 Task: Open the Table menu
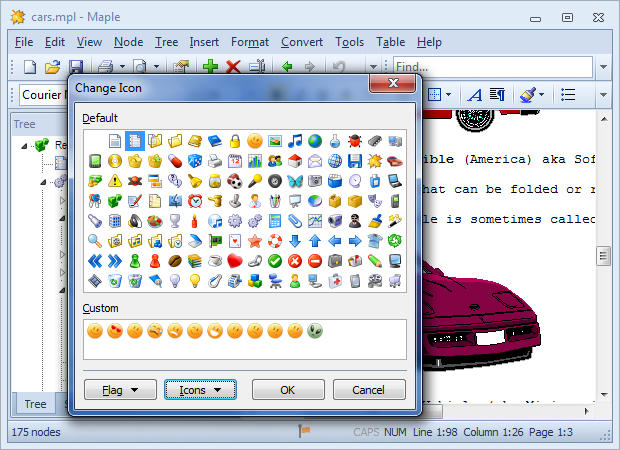[x=391, y=42]
